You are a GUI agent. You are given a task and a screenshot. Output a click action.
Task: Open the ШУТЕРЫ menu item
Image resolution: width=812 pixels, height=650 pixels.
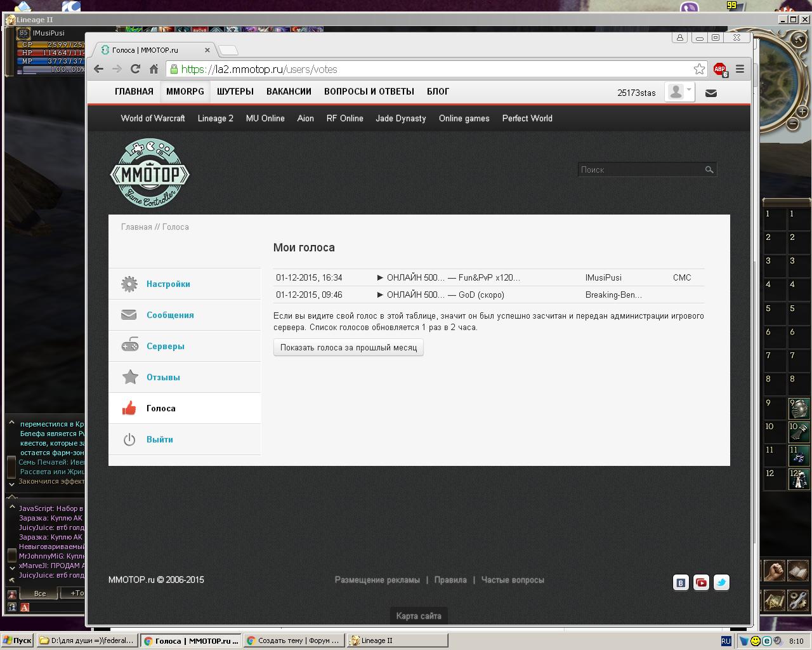tap(235, 91)
